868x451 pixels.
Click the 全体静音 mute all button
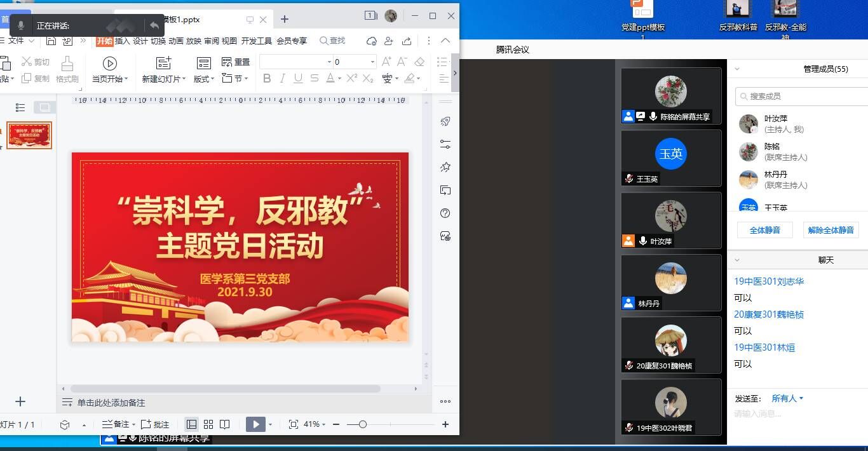[x=764, y=230]
